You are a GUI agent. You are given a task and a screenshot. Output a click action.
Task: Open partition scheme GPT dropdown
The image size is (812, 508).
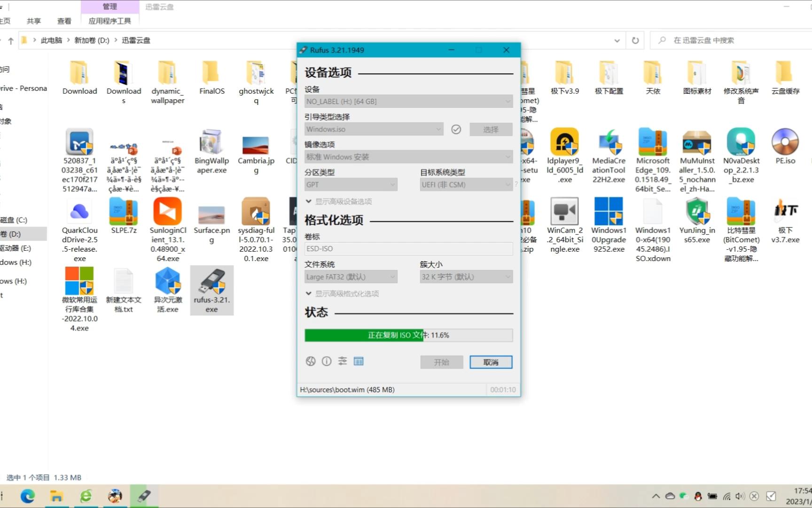click(x=351, y=185)
